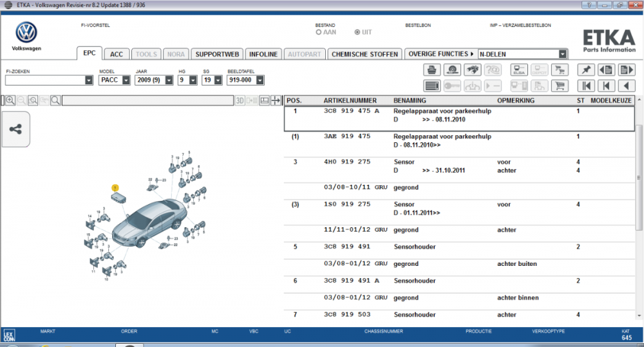Click the 03/08-10/11 GRU gegrond row

459,191
